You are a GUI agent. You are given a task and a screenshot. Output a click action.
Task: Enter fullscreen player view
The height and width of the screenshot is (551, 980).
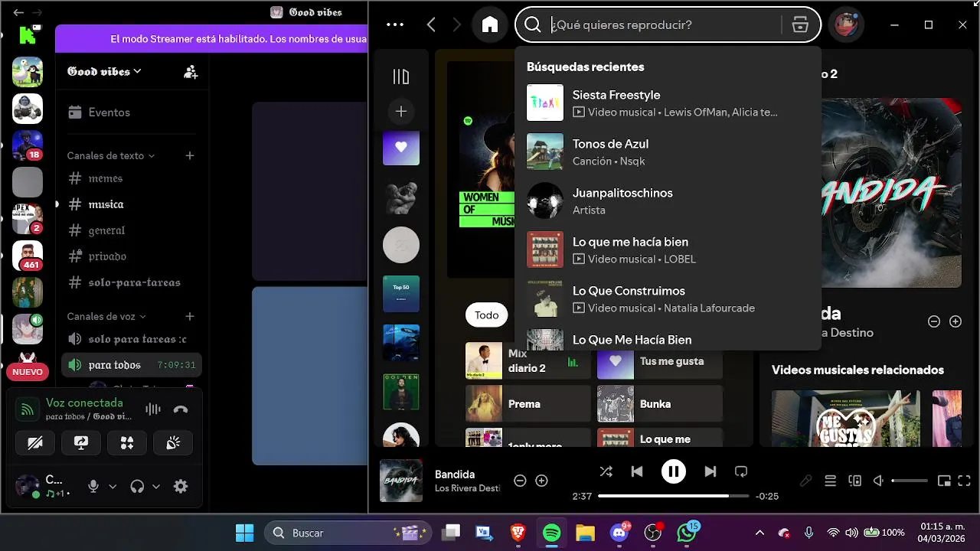[x=965, y=481]
